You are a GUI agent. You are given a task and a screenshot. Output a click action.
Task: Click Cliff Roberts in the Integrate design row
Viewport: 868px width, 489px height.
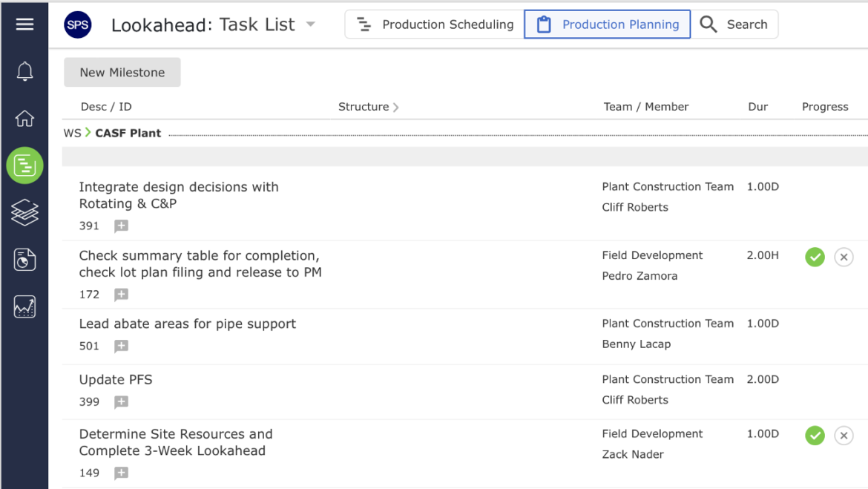point(635,207)
